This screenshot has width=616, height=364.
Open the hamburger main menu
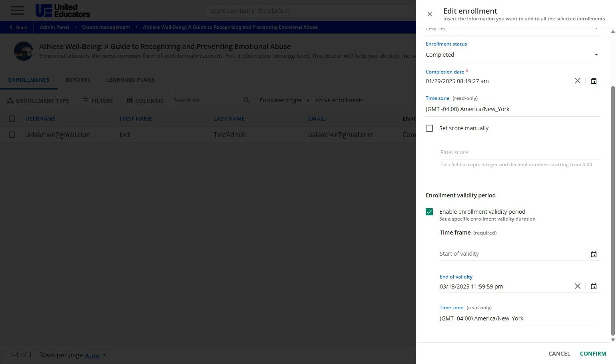coord(18,10)
